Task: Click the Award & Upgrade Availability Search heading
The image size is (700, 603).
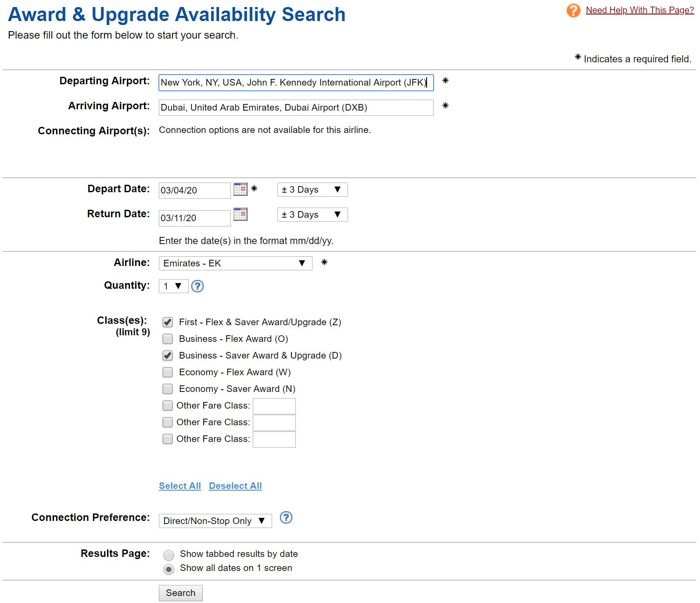Action: point(177,14)
